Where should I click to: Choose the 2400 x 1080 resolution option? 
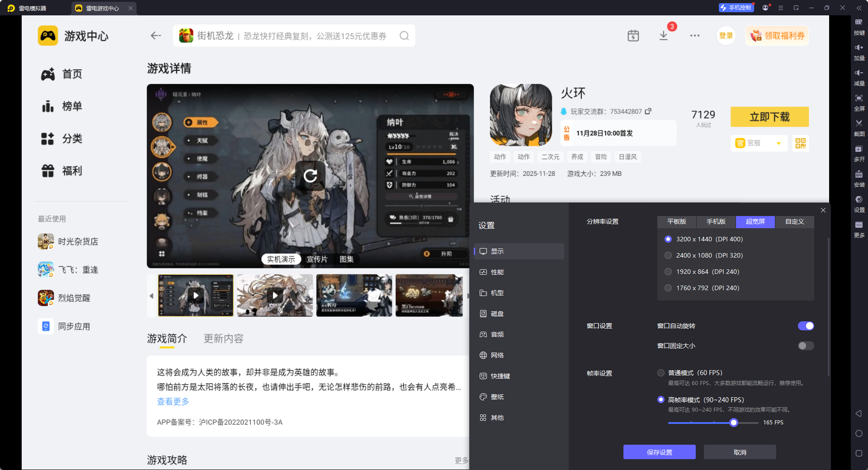pos(668,255)
